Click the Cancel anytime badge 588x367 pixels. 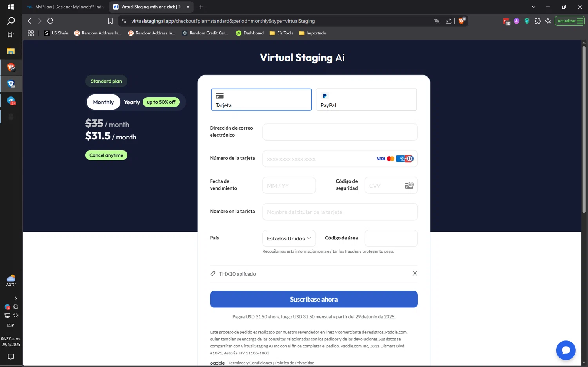[x=106, y=155]
